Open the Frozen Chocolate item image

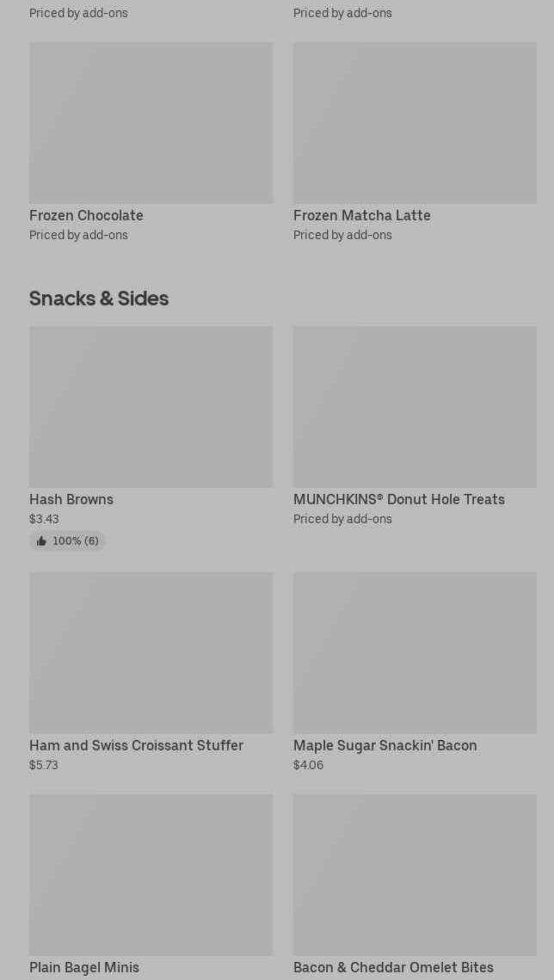point(151,122)
